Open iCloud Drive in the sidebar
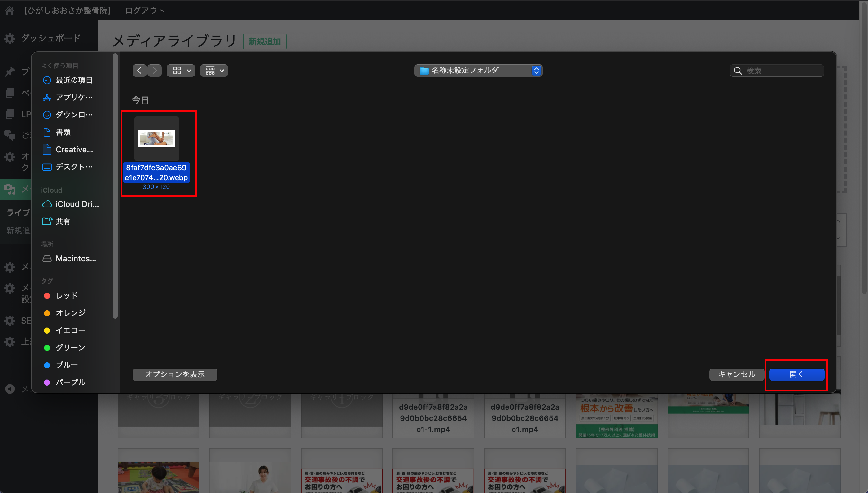Screen dimensions: 868x493 coord(77,204)
